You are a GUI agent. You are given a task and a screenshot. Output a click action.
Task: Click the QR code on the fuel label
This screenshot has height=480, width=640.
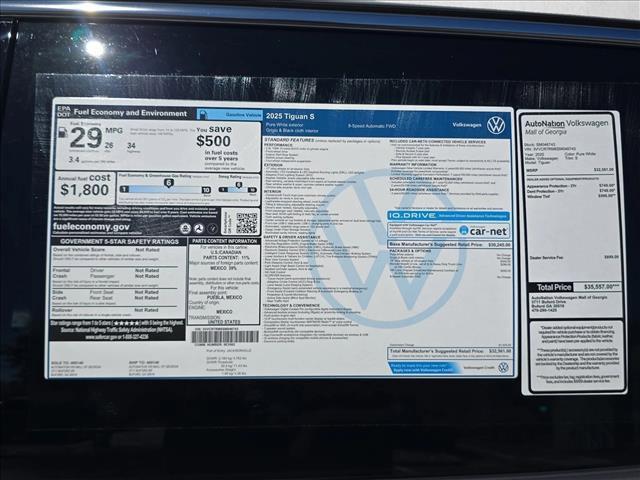pos(247,222)
